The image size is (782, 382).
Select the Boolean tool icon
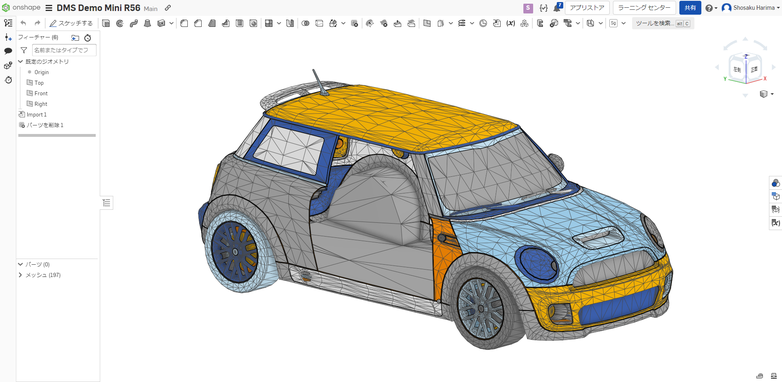click(x=306, y=23)
